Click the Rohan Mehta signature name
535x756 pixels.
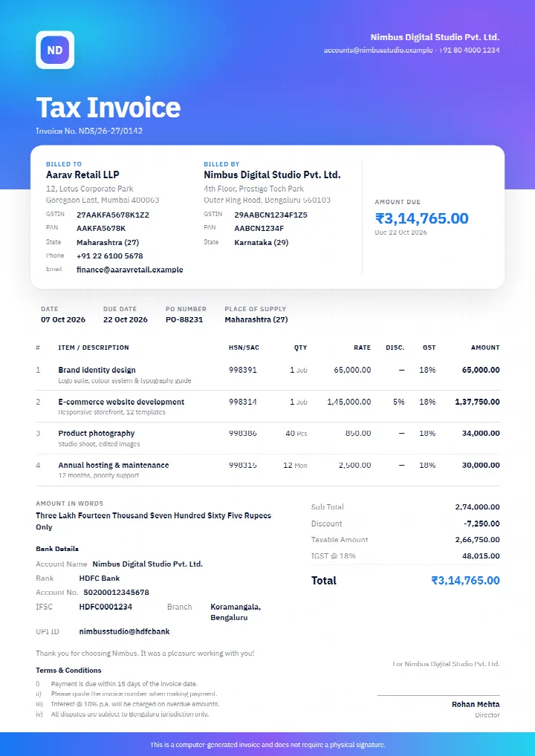point(476,705)
